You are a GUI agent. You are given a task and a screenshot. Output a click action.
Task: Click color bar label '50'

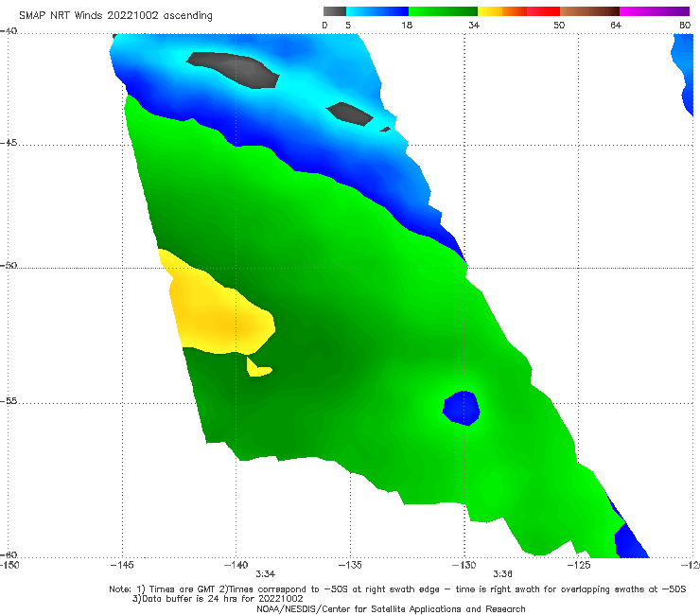[559, 25]
